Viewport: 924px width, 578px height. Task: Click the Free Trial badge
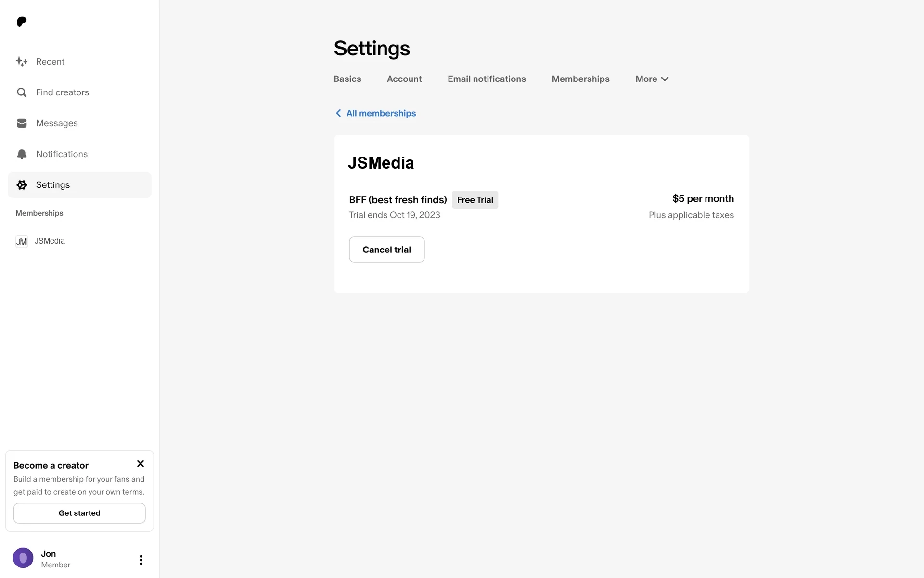(x=475, y=200)
